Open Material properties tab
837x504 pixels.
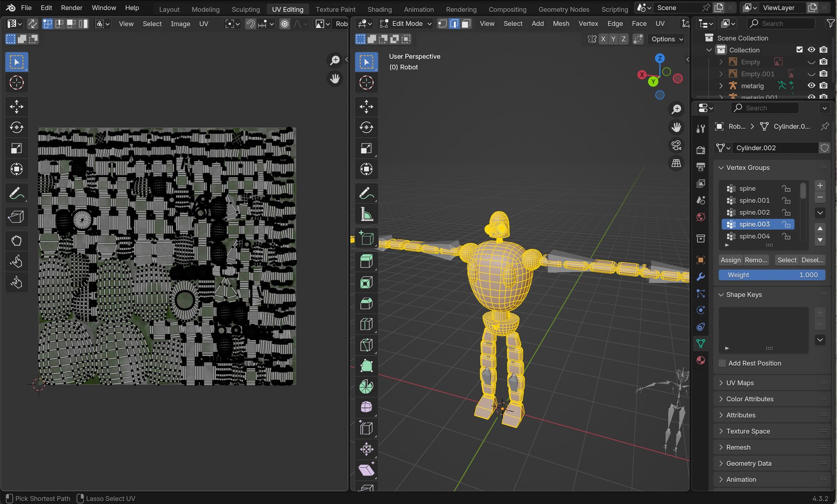[701, 360]
